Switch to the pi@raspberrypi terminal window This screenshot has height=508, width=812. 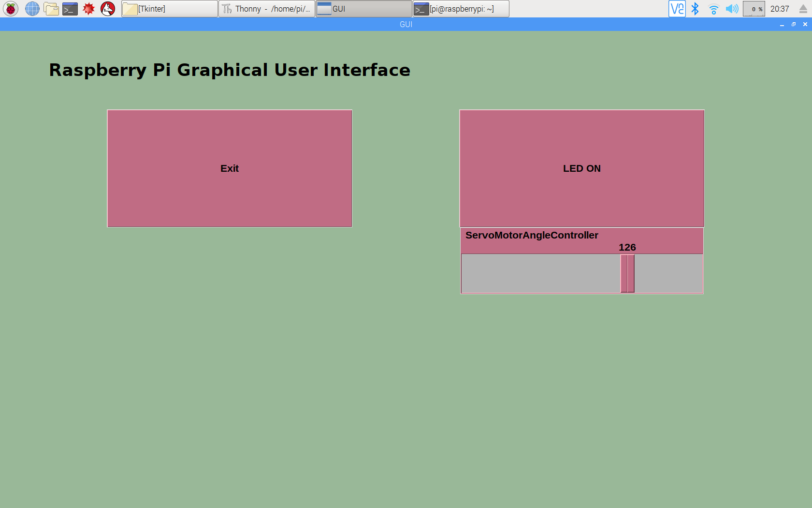click(461, 9)
